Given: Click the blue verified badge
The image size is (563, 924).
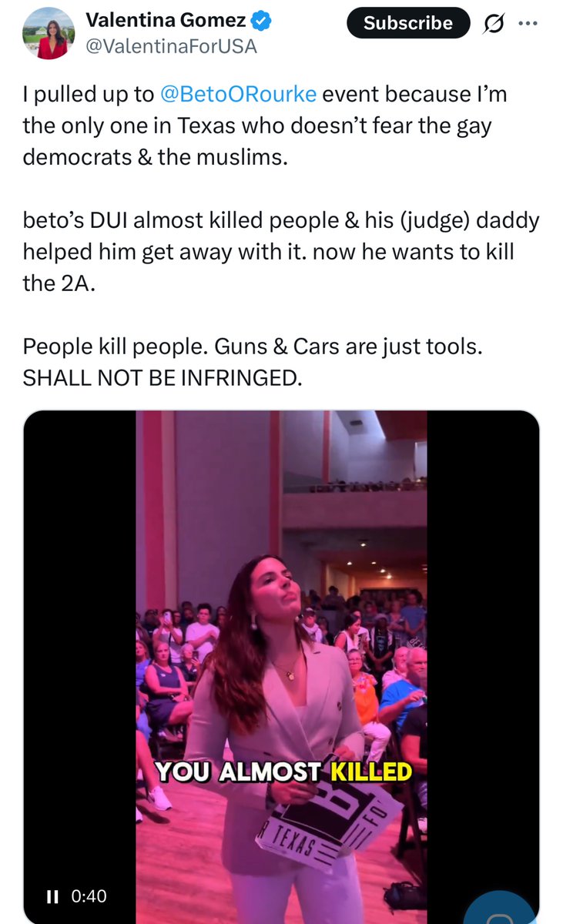Looking at the screenshot, I should point(263,22).
